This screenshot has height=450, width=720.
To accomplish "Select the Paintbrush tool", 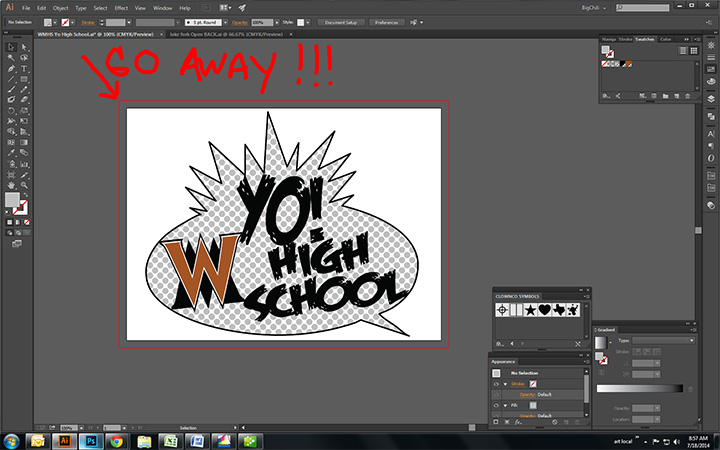I will 11,90.
